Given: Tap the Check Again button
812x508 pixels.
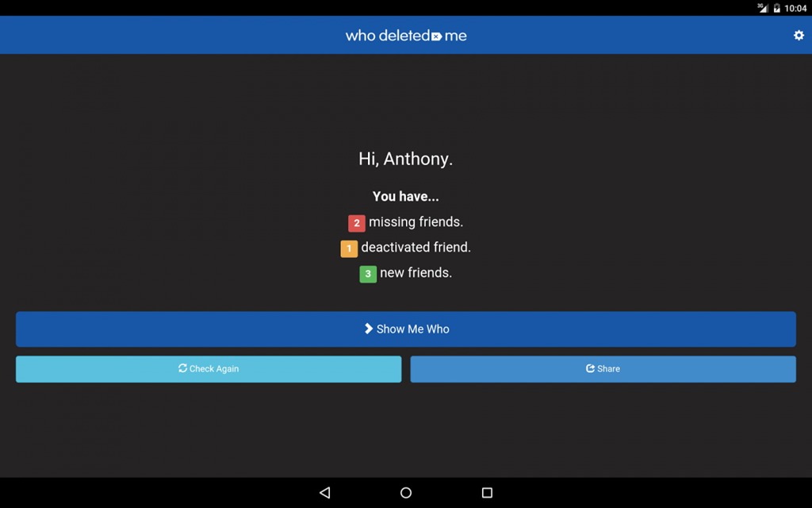Looking at the screenshot, I should coord(209,369).
